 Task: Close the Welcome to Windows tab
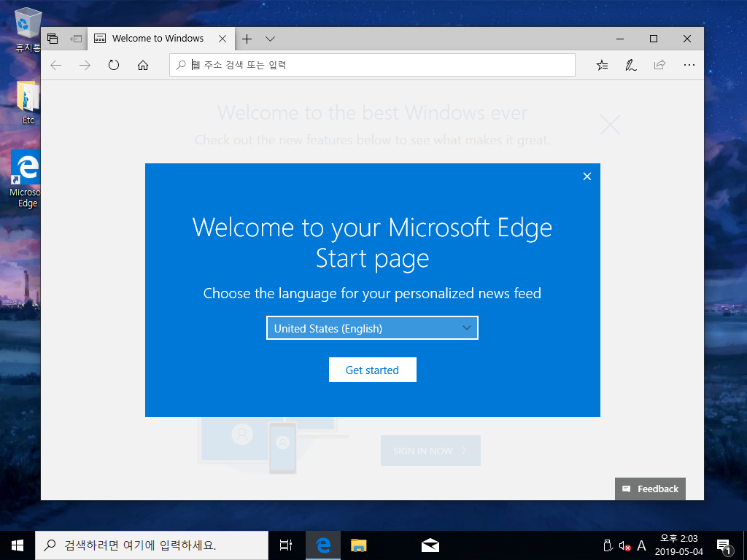click(222, 39)
